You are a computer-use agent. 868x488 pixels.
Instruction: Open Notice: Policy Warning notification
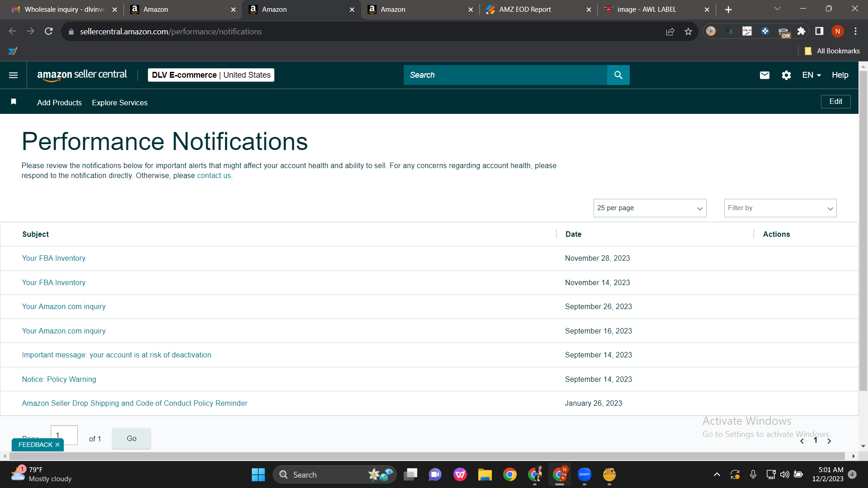[59, 379]
